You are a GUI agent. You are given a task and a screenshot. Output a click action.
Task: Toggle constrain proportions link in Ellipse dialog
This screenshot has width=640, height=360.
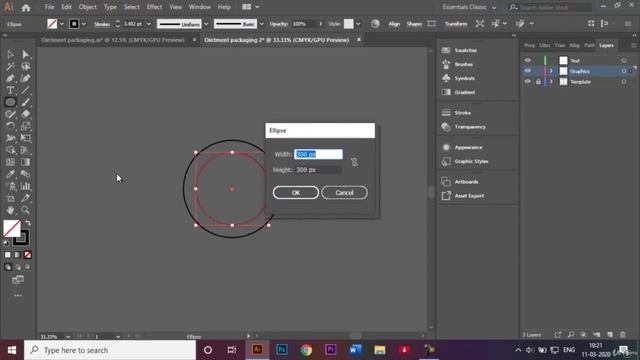[x=354, y=162]
